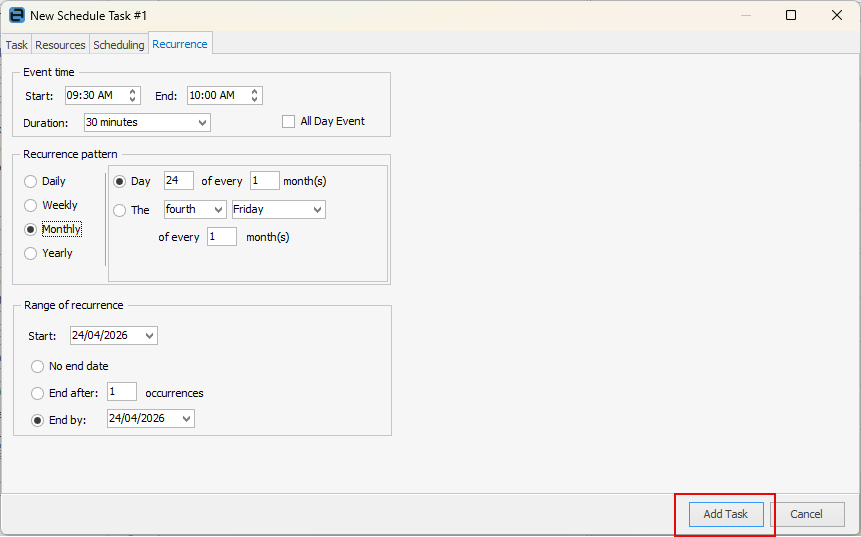Select the Day-of-month radio option
The width and height of the screenshot is (861, 537).
coord(119,181)
